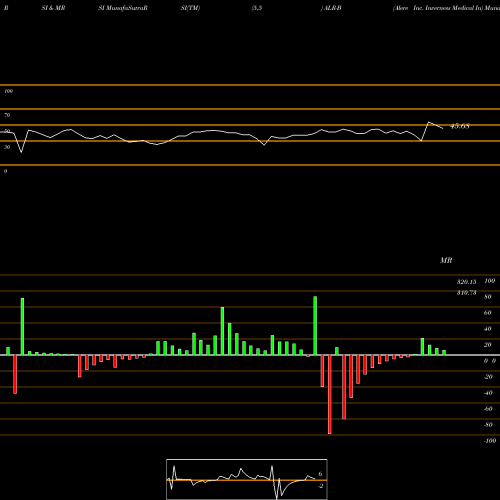Click the 'MR' panel label
Screen dimensions: 500x500
(446, 260)
